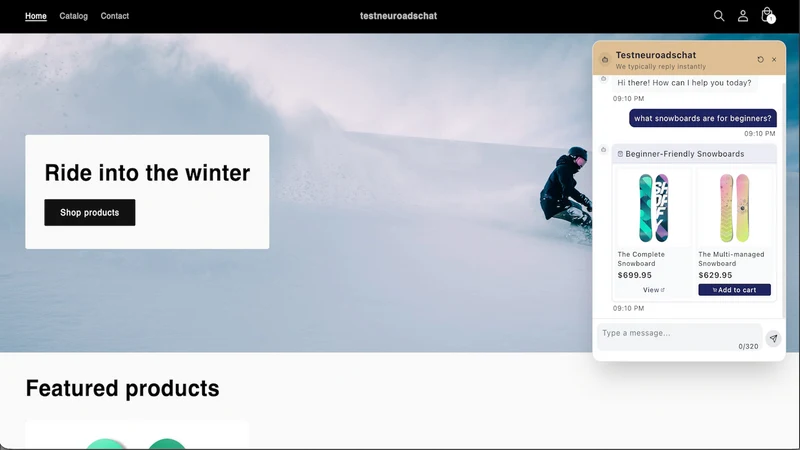Reset the chat with refresh icon
This screenshot has width=800, height=450.
click(x=760, y=60)
